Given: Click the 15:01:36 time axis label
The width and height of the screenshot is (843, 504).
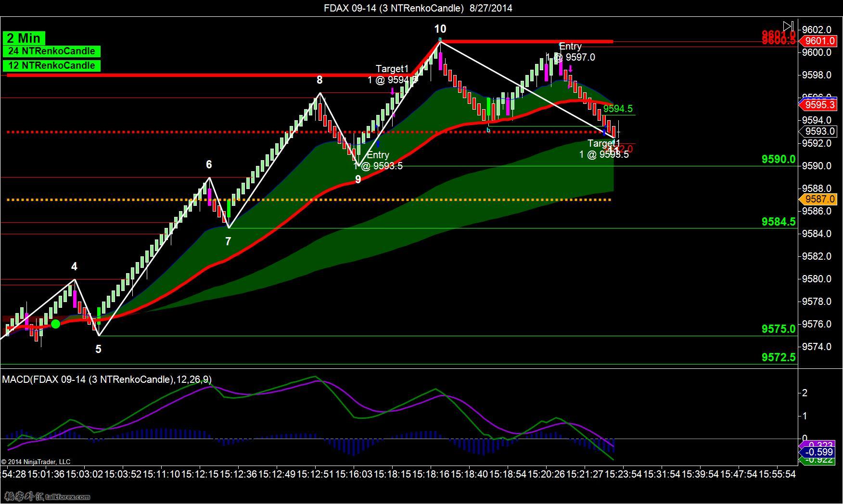Looking at the screenshot, I should 46,474.
